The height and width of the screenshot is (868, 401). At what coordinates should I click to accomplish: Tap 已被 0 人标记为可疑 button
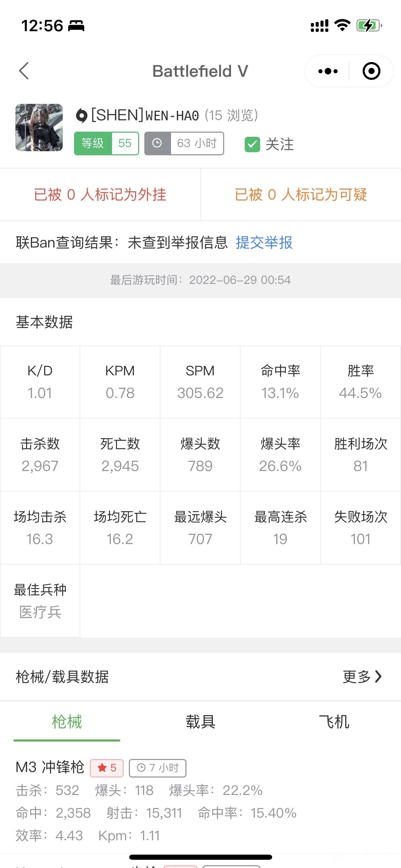301,194
